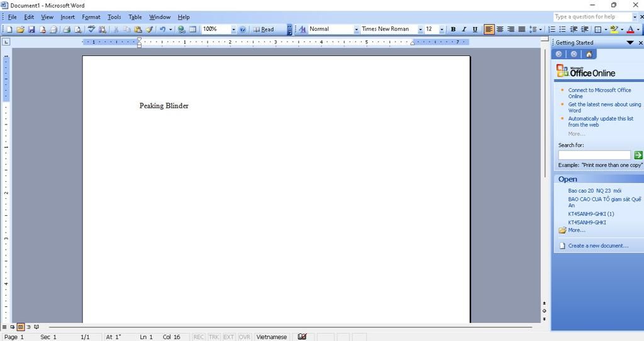Screen dimensions: 644x341
Task: Click the Print icon in the toolbar
Action: tap(67, 29)
